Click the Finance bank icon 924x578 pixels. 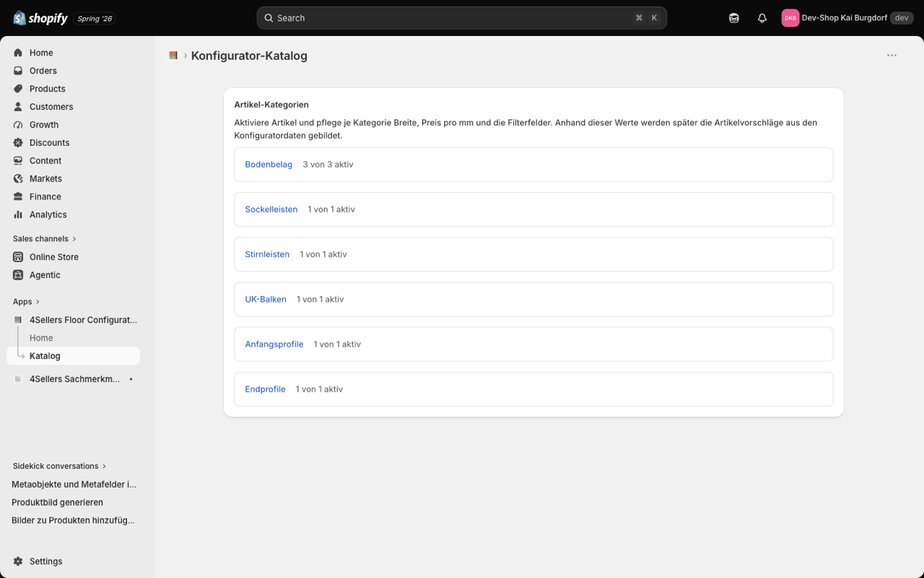tap(18, 197)
